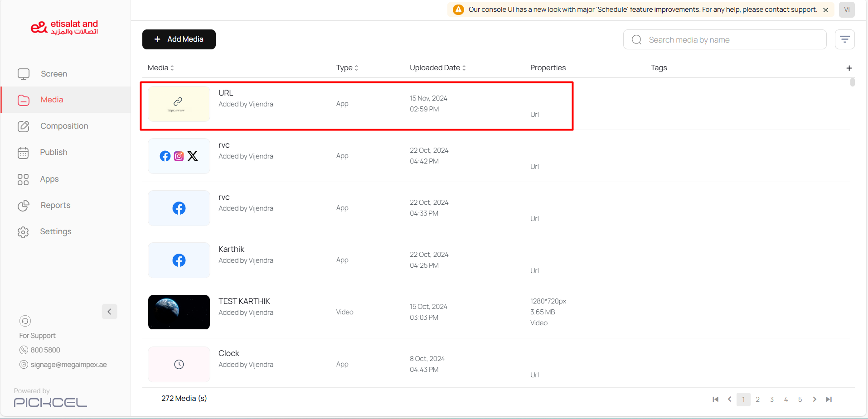Open the filter options icon
This screenshot has width=868, height=419.
(844, 39)
